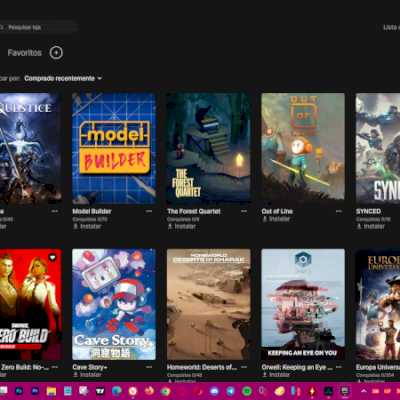The image size is (400, 400).
Task: Click the Orwell: Keeping an Eye title
Action: (x=297, y=367)
